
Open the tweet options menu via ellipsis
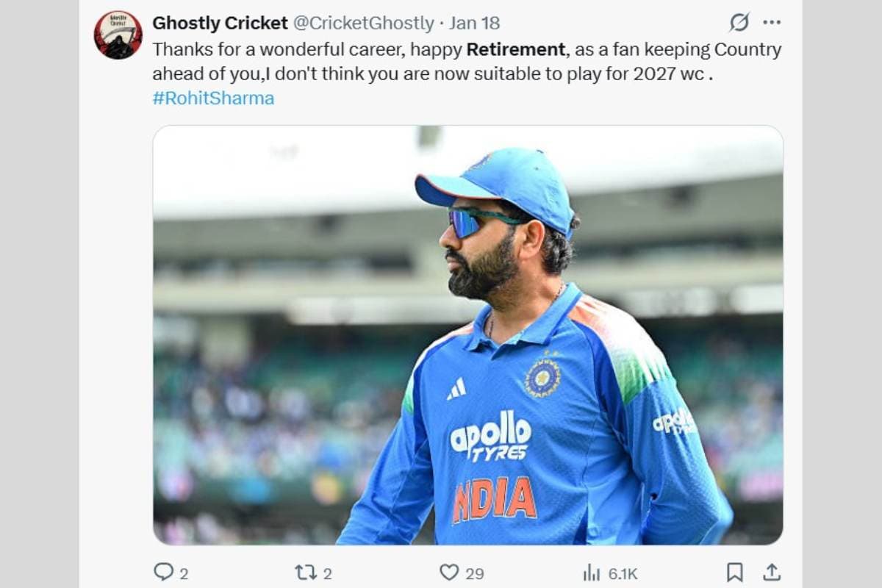pyautogui.click(x=771, y=22)
